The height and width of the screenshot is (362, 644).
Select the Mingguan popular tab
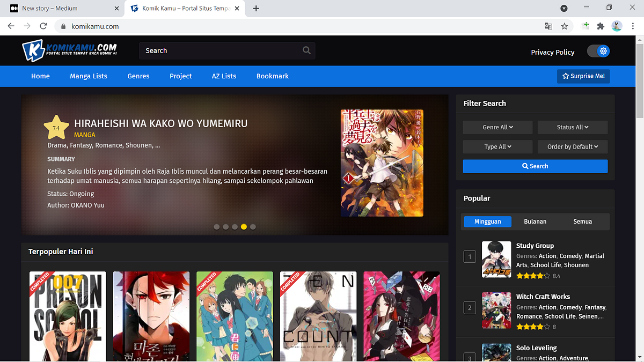487,221
